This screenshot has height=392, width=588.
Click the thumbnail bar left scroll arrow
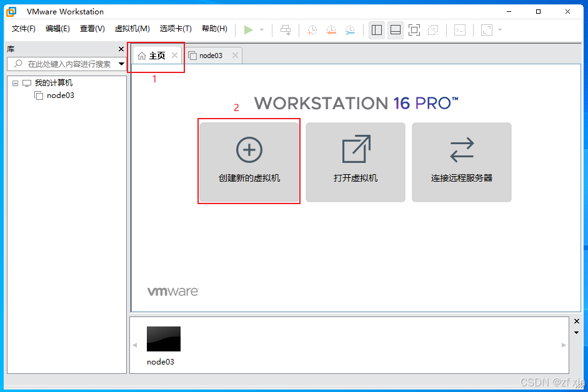tap(135, 345)
